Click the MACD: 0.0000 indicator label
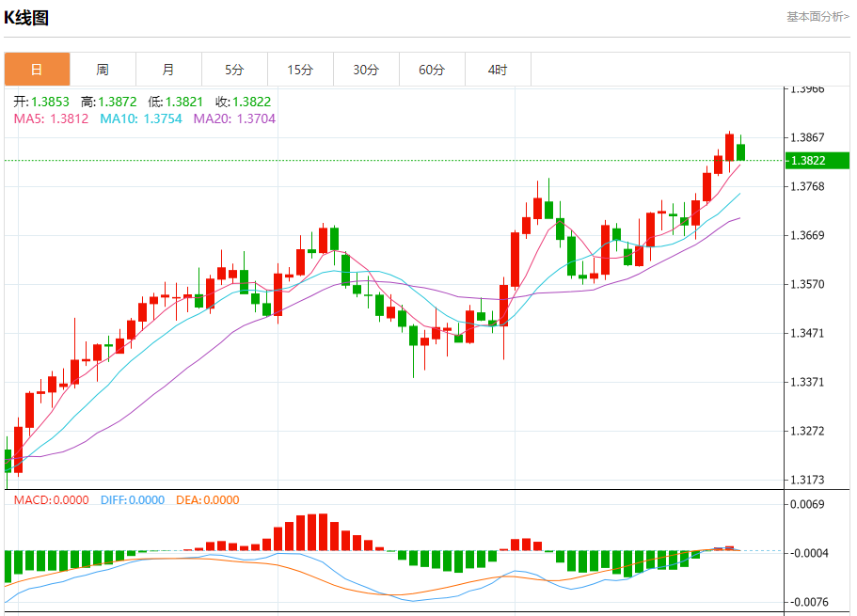857x616 pixels. pyautogui.click(x=52, y=500)
